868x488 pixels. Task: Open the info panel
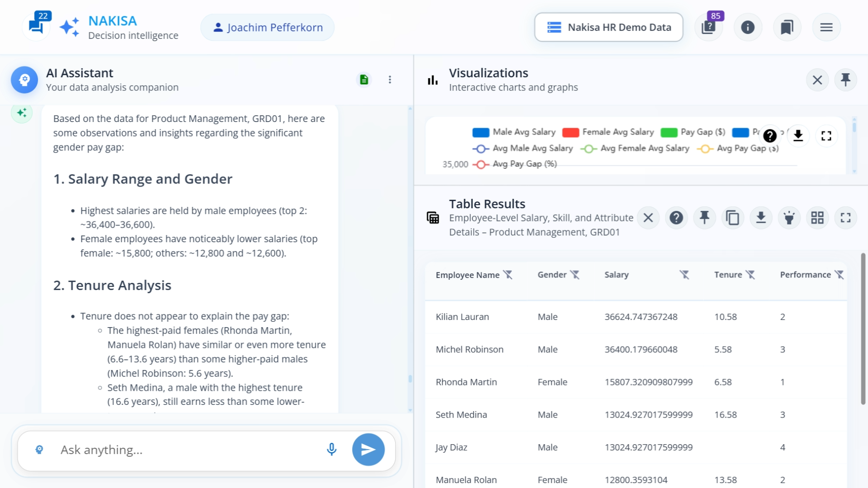(x=748, y=27)
